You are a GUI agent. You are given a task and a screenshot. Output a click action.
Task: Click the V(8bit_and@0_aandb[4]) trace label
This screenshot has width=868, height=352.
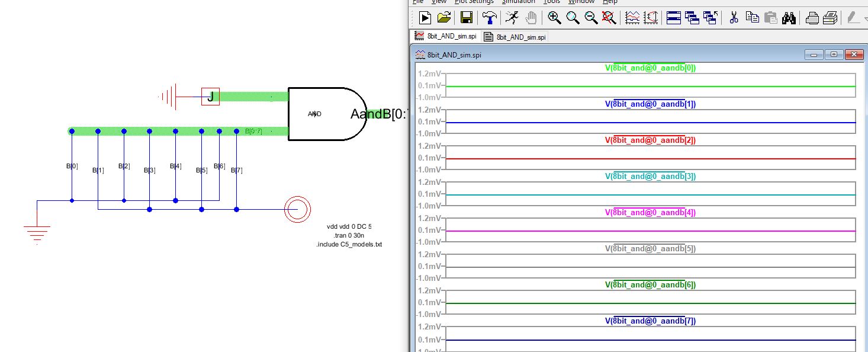tap(650, 212)
